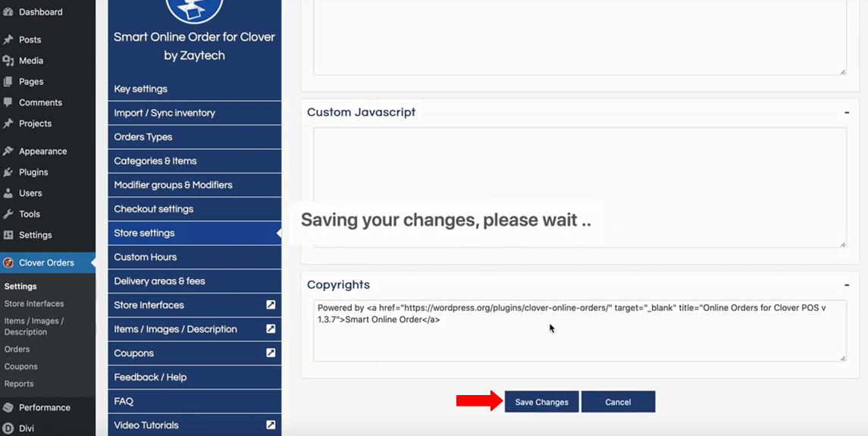Open Feedback / Help
Image resolution: width=868 pixels, height=436 pixels.
tap(194, 377)
